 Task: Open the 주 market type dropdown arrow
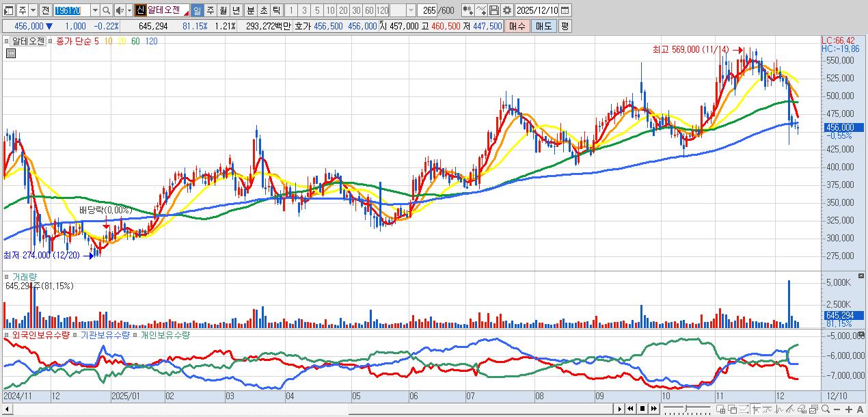(x=33, y=11)
